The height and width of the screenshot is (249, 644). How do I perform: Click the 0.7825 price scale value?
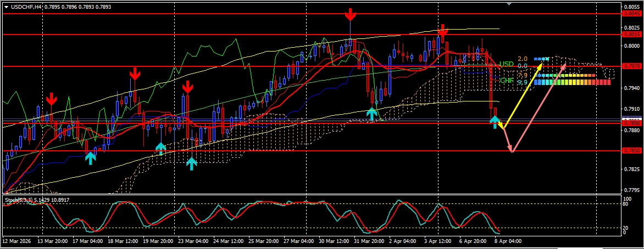pyautogui.click(x=631, y=169)
